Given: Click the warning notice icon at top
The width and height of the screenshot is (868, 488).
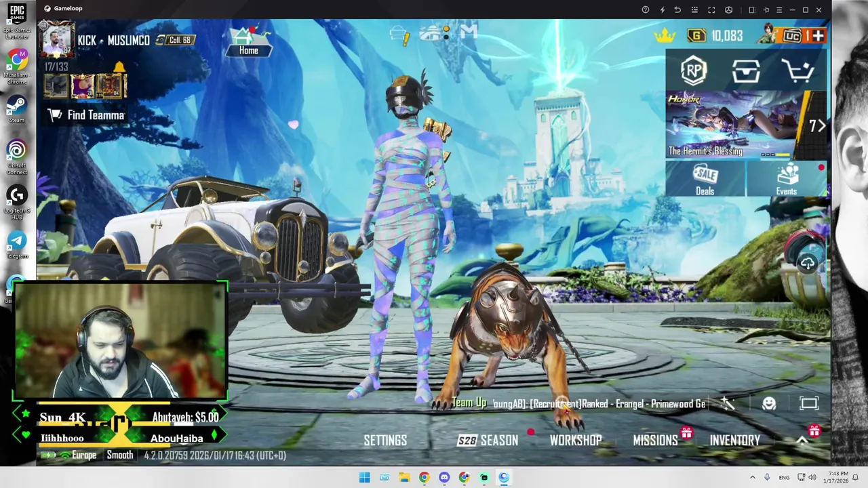Looking at the screenshot, I should pyautogui.click(x=401, y=35).
